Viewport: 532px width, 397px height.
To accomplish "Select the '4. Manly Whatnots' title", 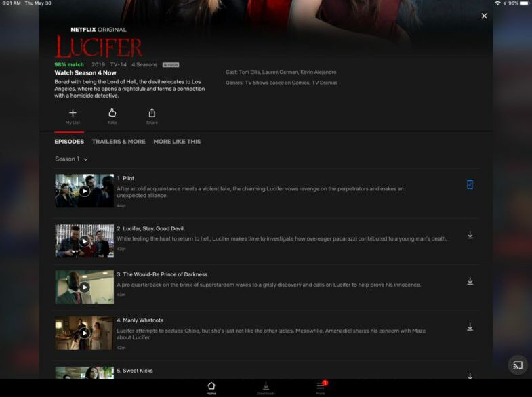I will tap(140, 320).
